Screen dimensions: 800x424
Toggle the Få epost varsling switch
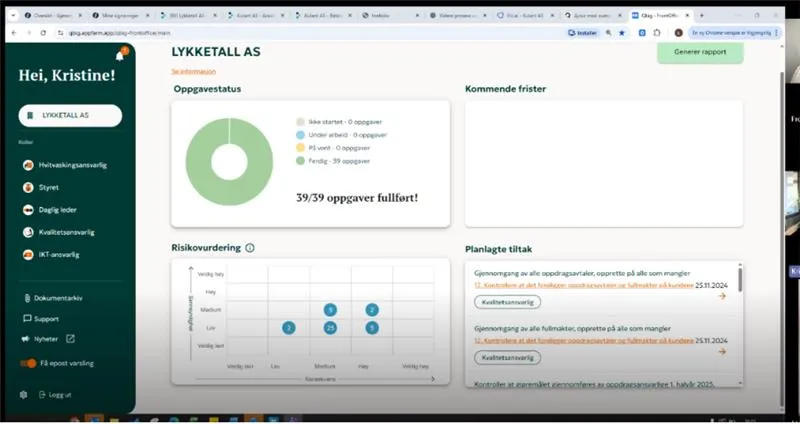29,363
